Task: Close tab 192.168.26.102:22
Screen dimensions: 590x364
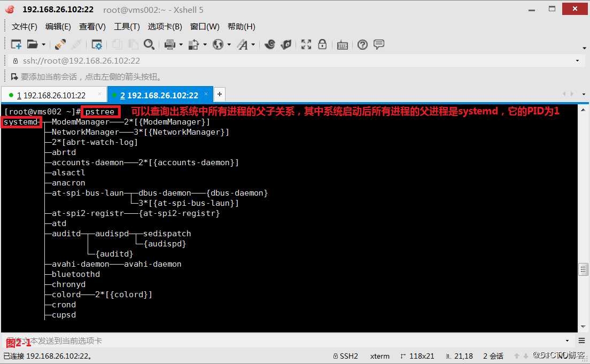Action: (x=206, y=94)
